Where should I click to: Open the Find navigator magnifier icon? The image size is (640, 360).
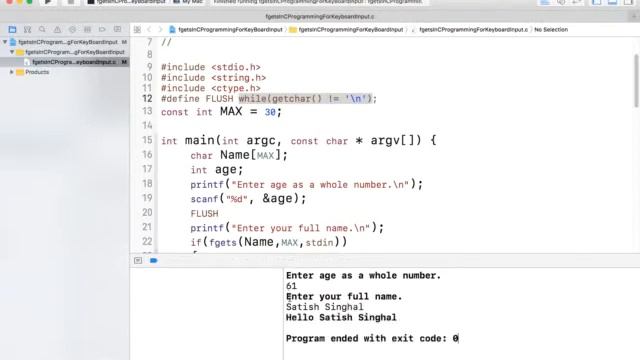point(42,29)
